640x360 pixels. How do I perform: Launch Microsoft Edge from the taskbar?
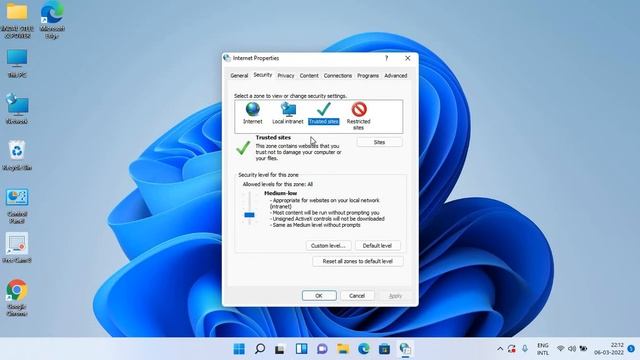pyautogui.click(x=364, y=349)
